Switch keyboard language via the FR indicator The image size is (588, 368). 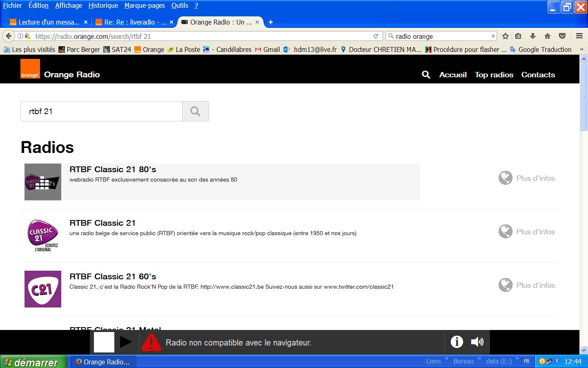point(526,361)
